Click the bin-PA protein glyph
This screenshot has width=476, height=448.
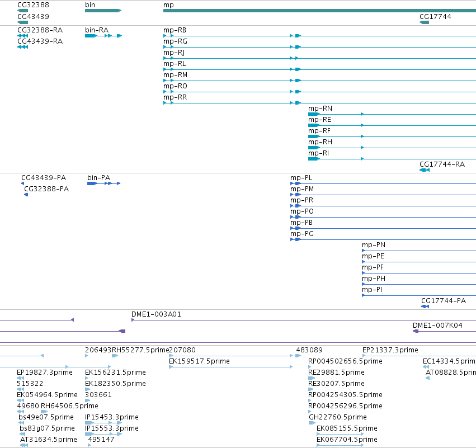click(104, 183)
